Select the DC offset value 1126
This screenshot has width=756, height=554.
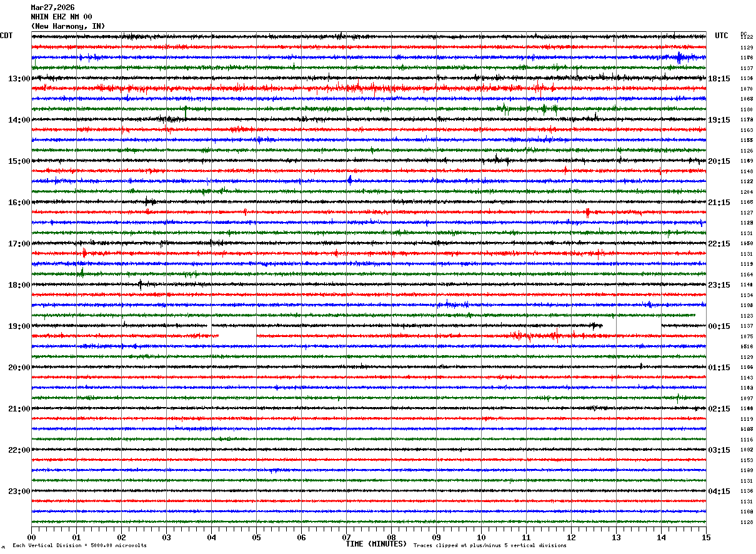pyautogui.click(x=747, y=151)
